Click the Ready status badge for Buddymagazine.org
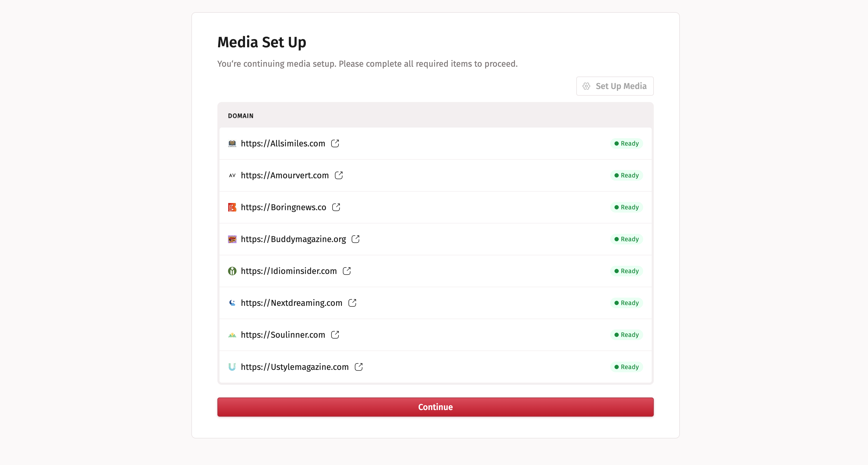 coord(626,239)
